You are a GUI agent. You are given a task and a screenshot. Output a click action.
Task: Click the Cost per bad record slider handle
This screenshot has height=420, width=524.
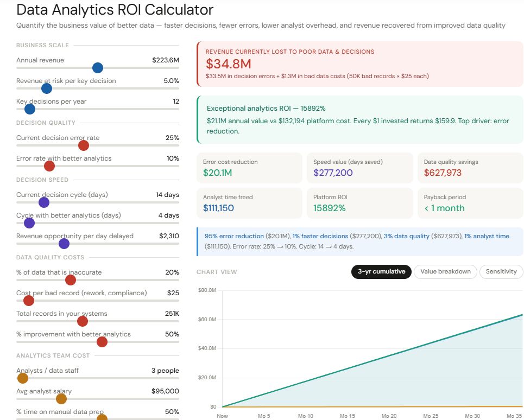[x=29, y=301]
